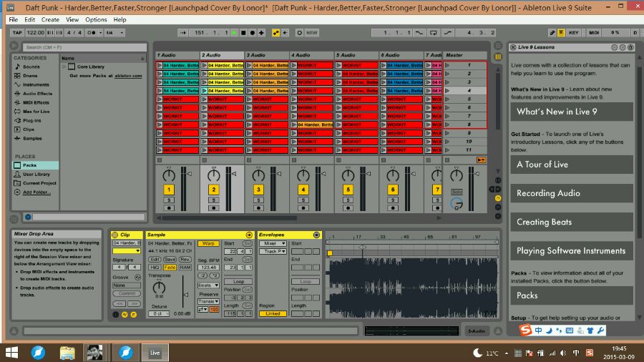
Task: Open the Options menu
Action: 96,19
